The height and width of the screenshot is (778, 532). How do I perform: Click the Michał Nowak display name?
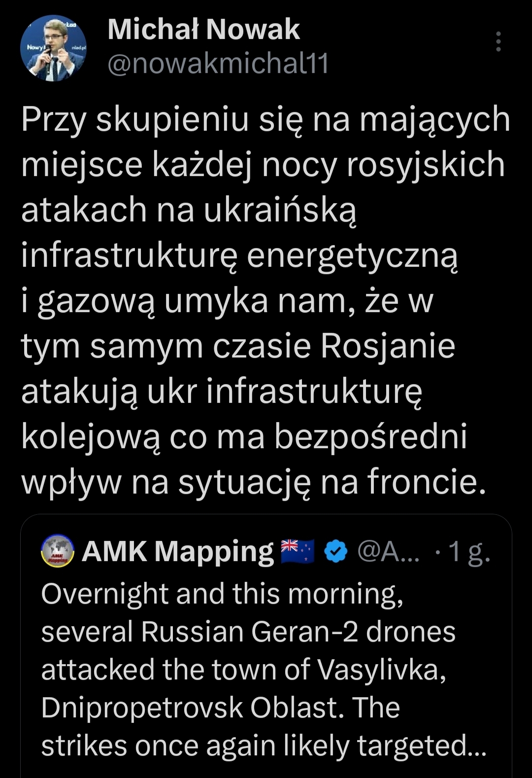point(203,30)
